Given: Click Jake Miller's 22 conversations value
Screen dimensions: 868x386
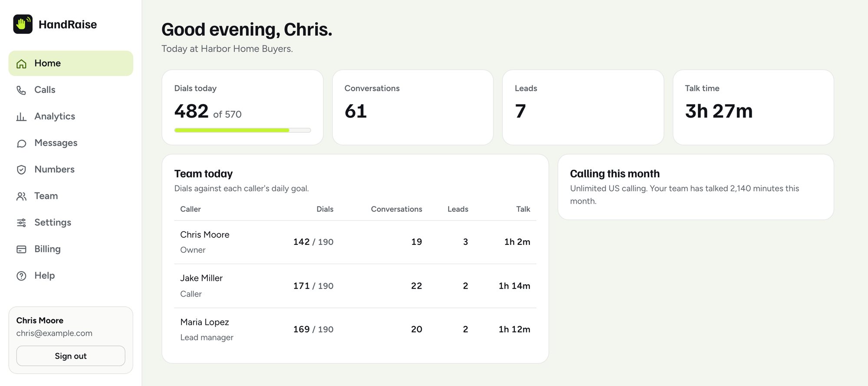Looking at the screenshot, I should pyautogui.click(x=417, y=286).
